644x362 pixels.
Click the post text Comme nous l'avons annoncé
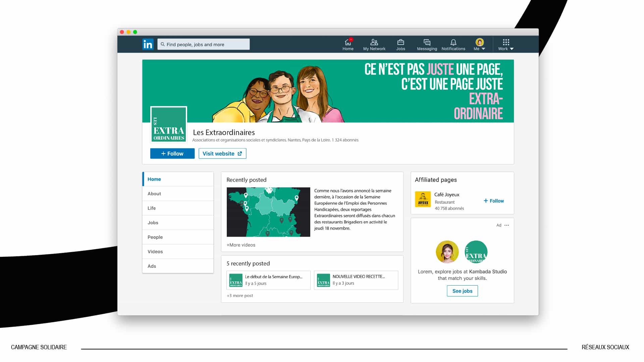tap(355, 209)
